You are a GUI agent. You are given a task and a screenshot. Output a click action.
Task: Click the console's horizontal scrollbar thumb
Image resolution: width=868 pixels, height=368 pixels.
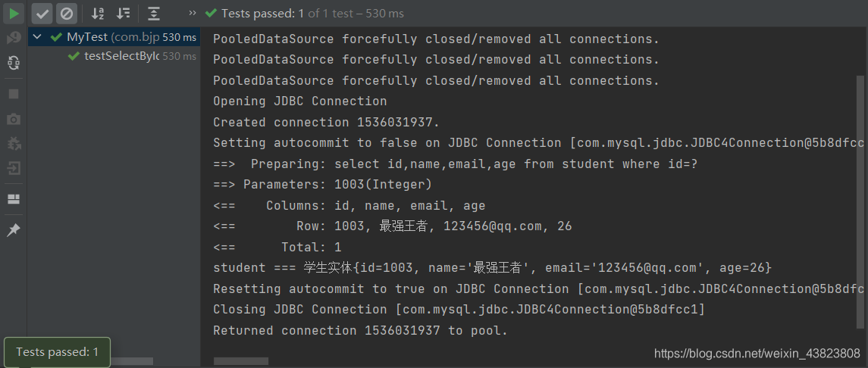(230, 361)
